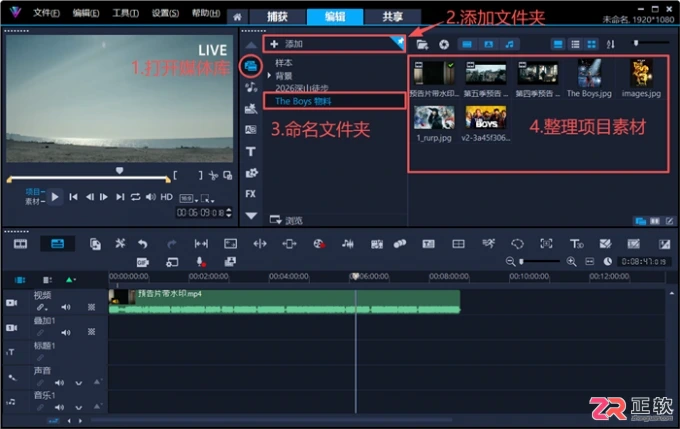Image resolution: width=680 pixels, height=429 pixels.
Task: Open the green add-track dropdown arrow
Action: tap(70, 280)
